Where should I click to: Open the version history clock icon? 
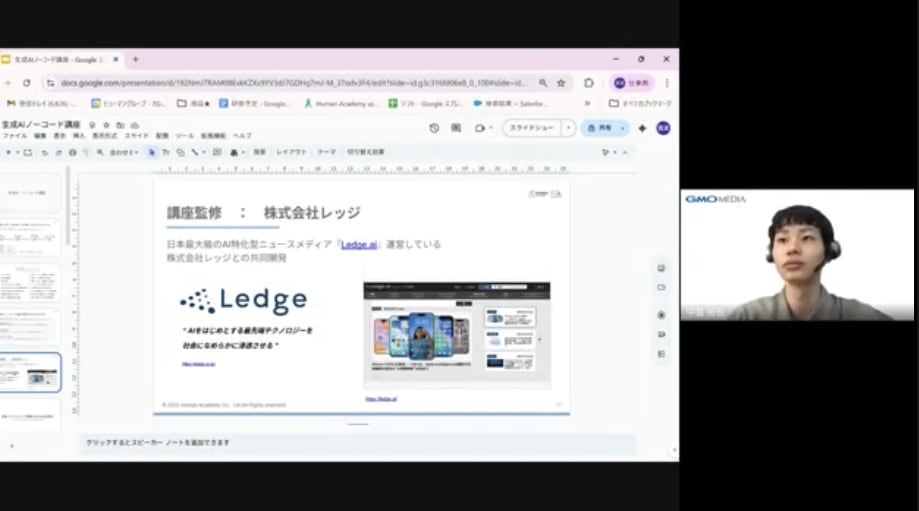pos(434,128)
